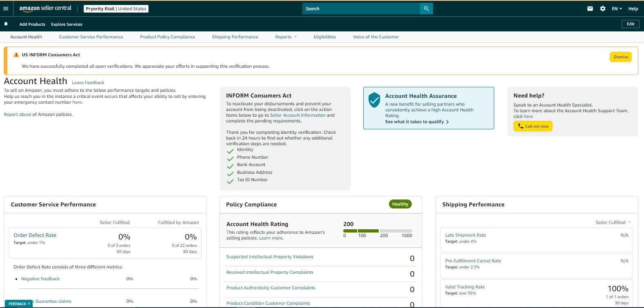The height and width of the screenshot is (308, 644).
Task: Open the hamburger navigation menu
Action: [6, 9]
